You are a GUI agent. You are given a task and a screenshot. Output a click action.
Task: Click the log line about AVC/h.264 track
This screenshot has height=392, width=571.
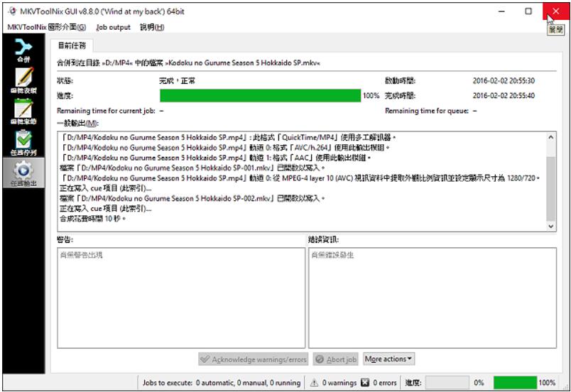pos(225,148)
